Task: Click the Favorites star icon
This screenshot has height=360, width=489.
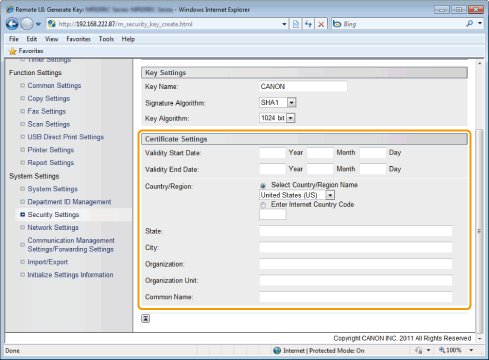Action: tap(12, 51)
